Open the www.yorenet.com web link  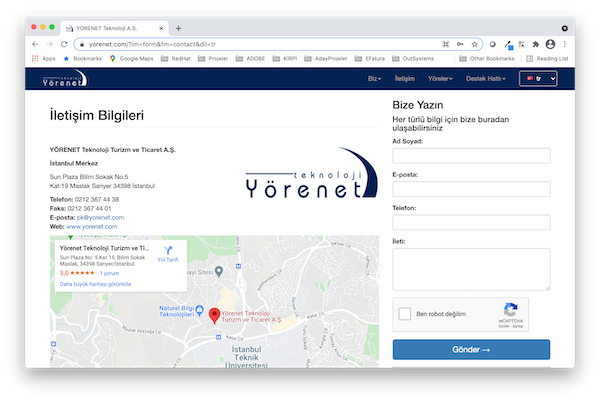[91, 227]
